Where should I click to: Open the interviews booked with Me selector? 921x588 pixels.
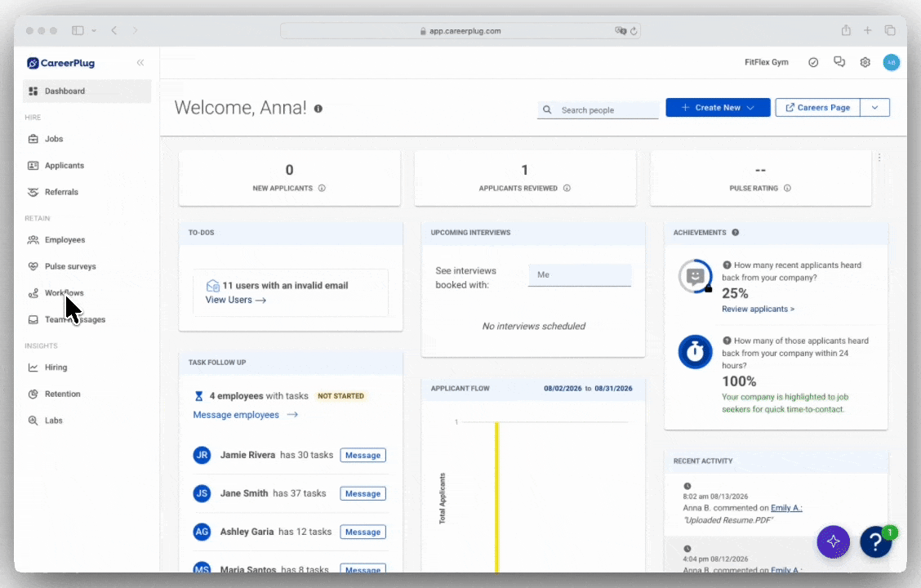[580, 275]
